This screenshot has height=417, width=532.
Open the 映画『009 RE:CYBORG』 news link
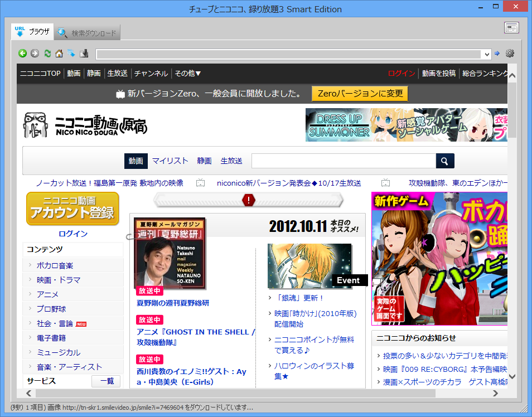tap(445, 369)
